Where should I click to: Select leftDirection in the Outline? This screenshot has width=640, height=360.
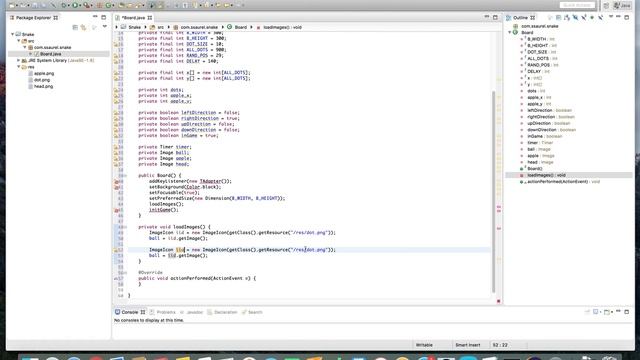coord(540,110)
